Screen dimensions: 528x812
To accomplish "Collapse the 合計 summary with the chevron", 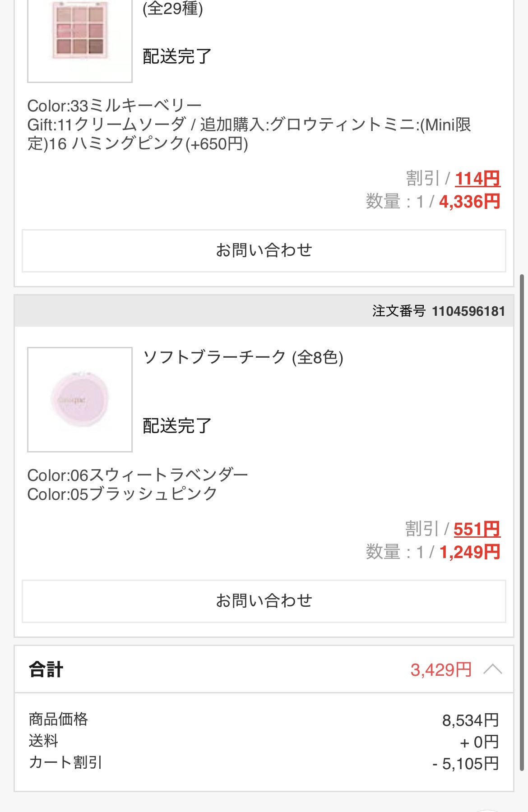I will [492, 669].
